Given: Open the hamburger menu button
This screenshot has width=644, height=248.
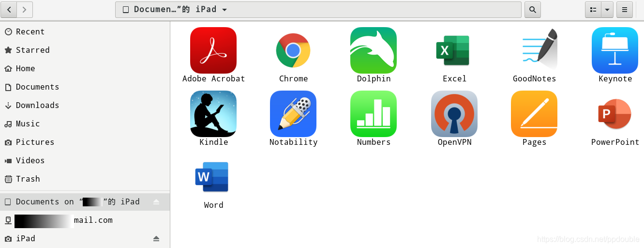Looking at the screenshot, I should pos(625,9).
